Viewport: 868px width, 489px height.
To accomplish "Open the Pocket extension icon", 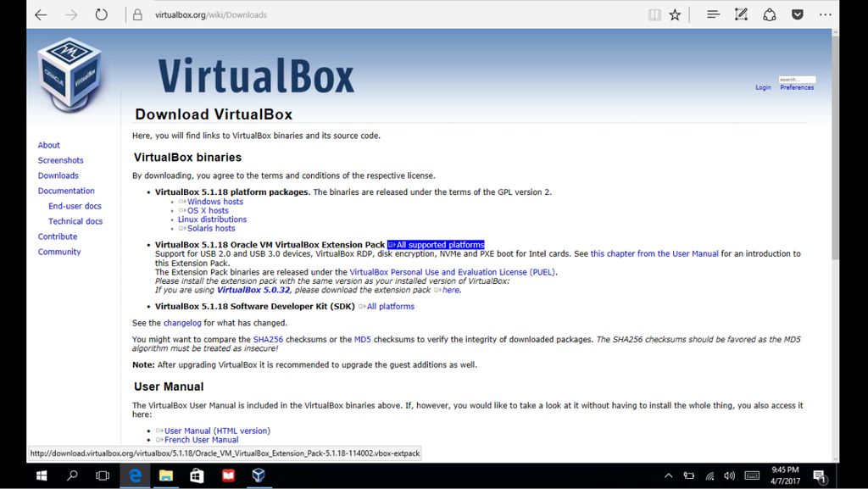I will (x=797, y=15).
